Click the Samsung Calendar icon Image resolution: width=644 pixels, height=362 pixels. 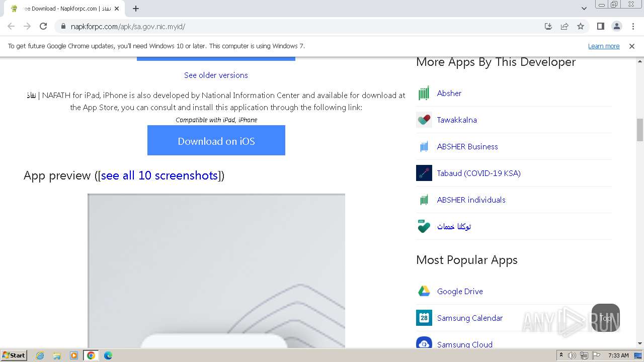click(x=424, y=318)
